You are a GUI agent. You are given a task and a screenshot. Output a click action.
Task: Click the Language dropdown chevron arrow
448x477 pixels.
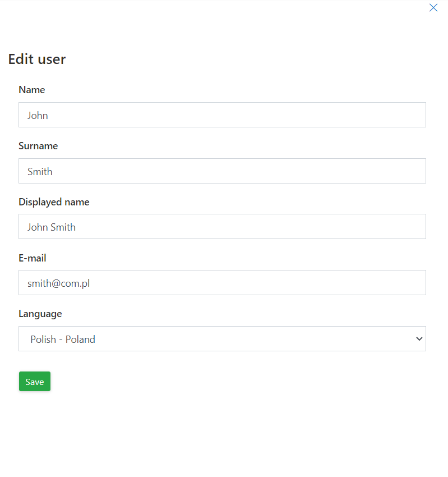pyautogui.click(x=418, y=339)
